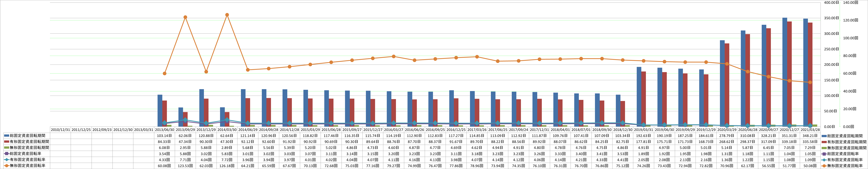Click the 2018/04/01 date column header
Viewport: 868px width, 169px height.
[560, 130]
